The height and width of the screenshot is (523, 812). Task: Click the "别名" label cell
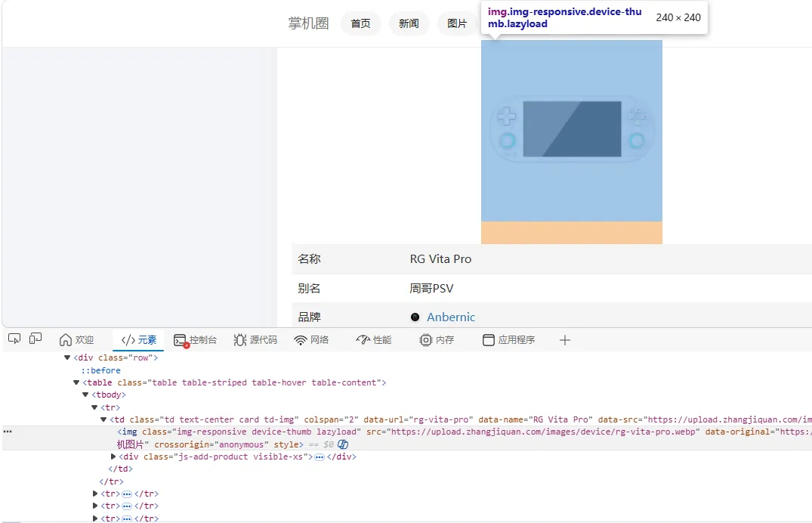(309, 289)
